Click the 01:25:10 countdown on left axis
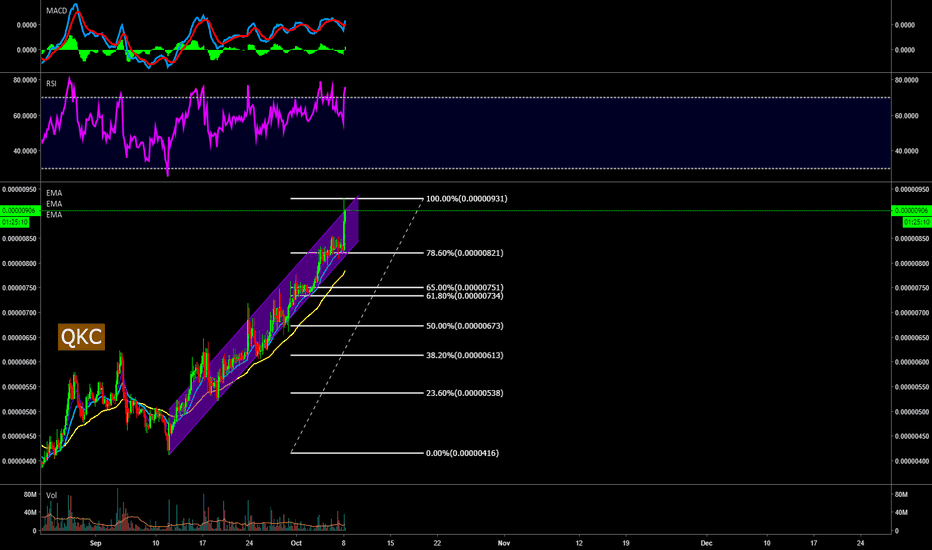932x550 pixels. (15, 222)
